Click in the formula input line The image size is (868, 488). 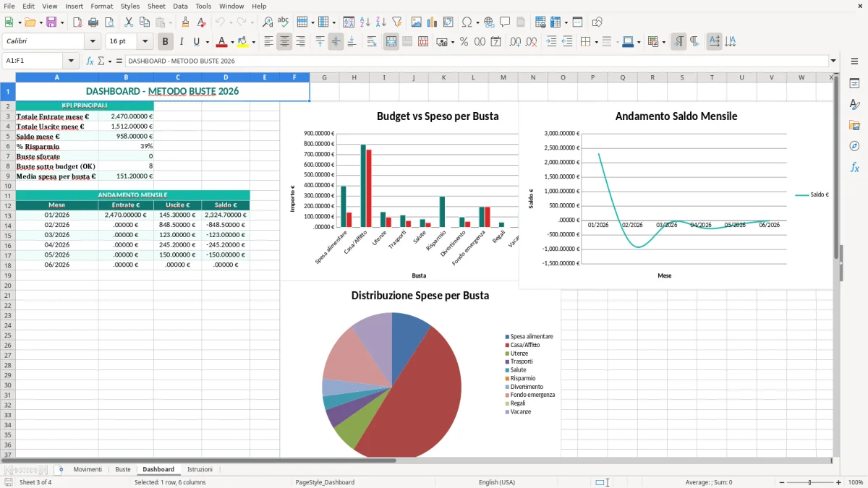(x=476, y=61)
